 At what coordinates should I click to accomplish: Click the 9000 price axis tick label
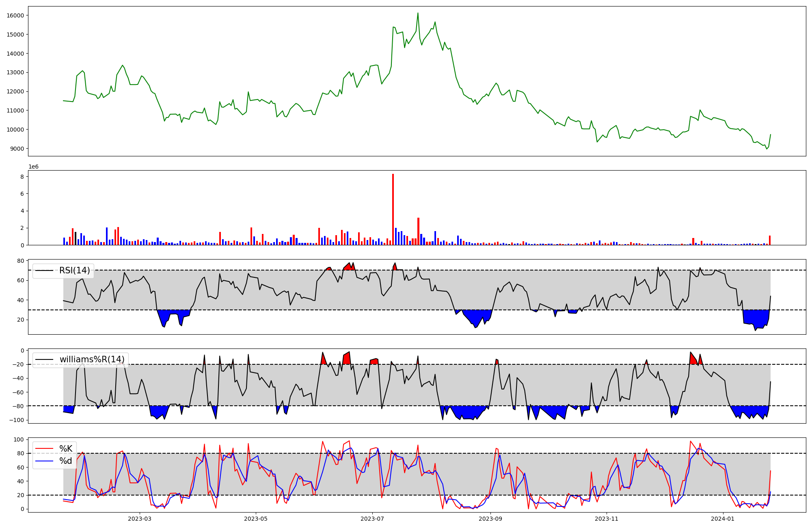point(17,149)
